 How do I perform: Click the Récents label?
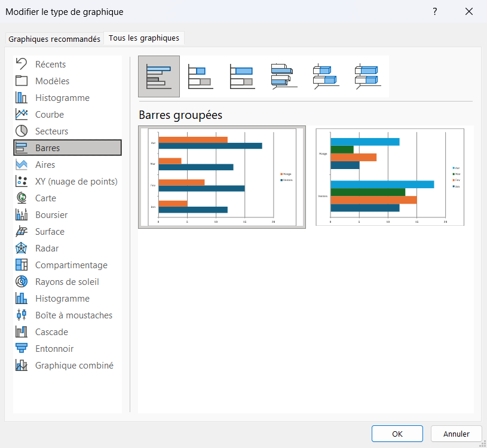[x=50, y=65]
